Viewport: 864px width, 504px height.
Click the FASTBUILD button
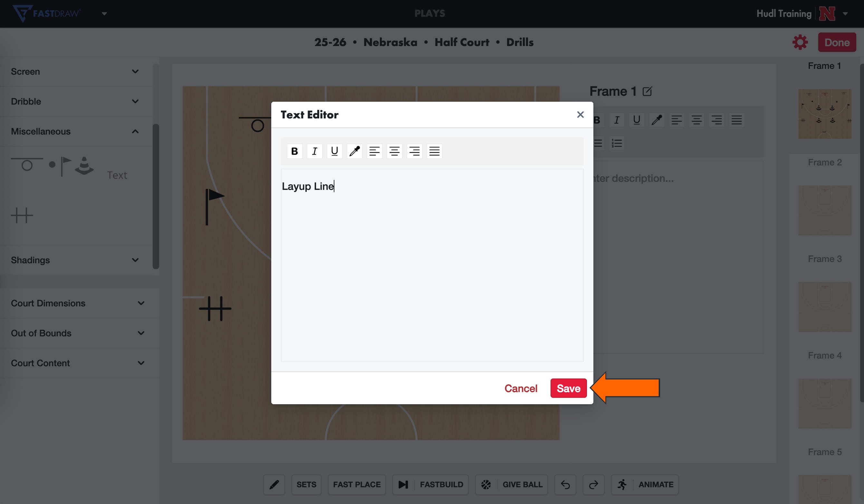pos(430,484)
